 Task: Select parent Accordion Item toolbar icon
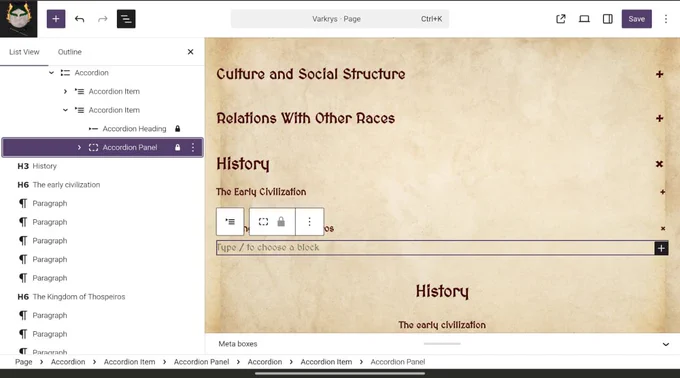[x=230, y=222]
